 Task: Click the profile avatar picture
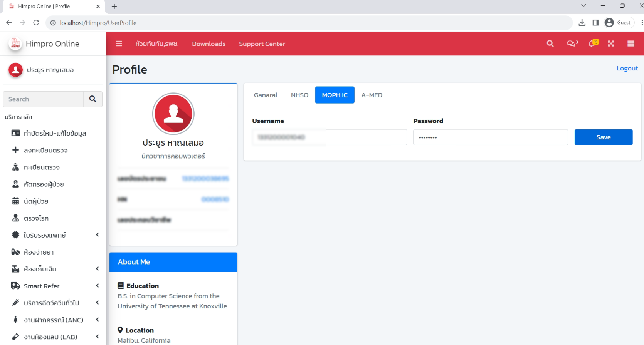173,114
